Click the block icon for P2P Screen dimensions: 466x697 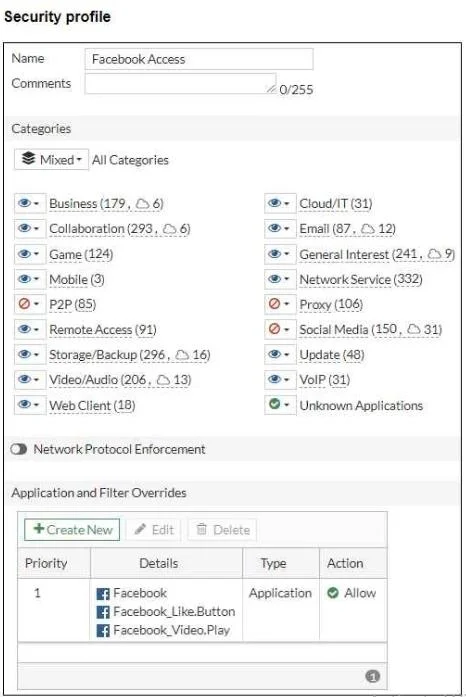(24, 304)
